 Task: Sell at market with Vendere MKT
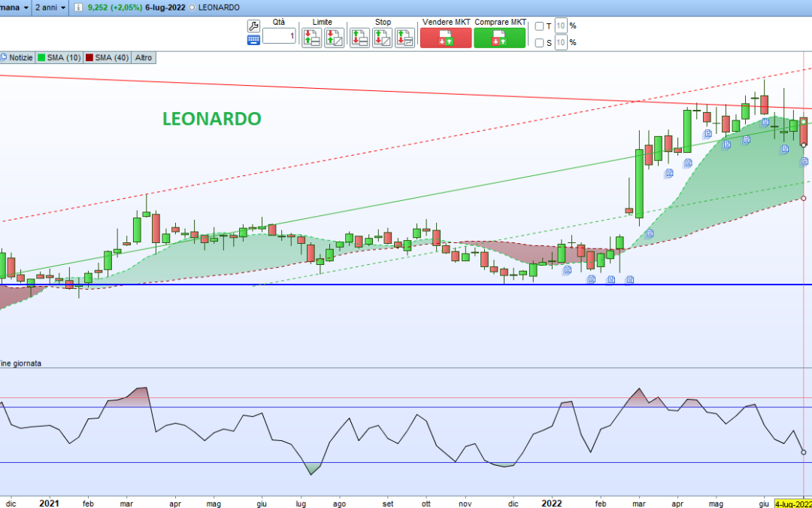[x=446, y=38]
